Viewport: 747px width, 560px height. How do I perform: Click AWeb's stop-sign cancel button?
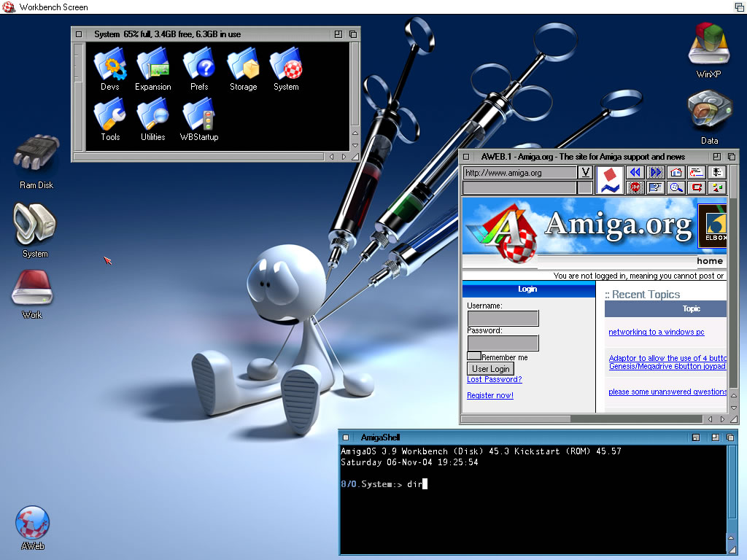[x=635, y=187]
